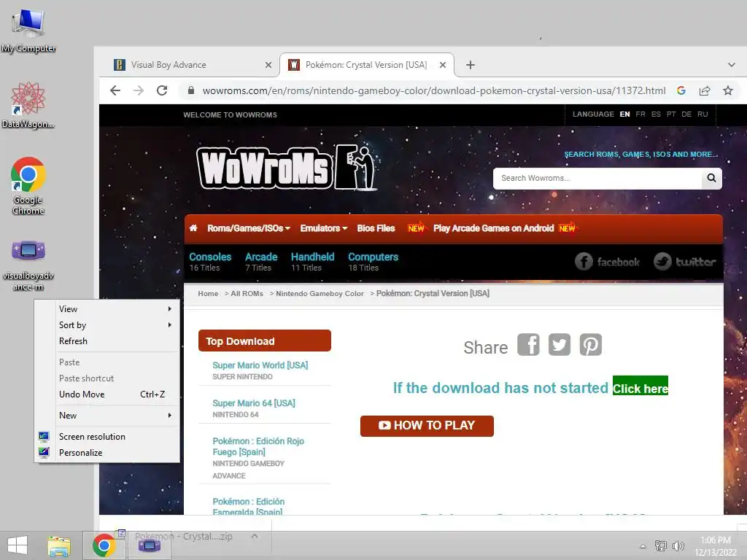747x560 pixels.
Task: Open visualboyadvance-m desktop icon
Action: [28, 265]
